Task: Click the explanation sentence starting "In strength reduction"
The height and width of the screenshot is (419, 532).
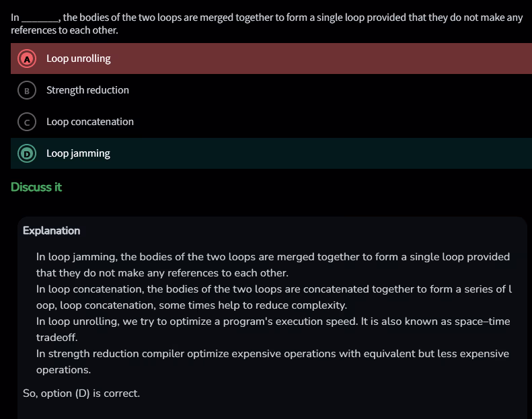Action: click(272, 354)
